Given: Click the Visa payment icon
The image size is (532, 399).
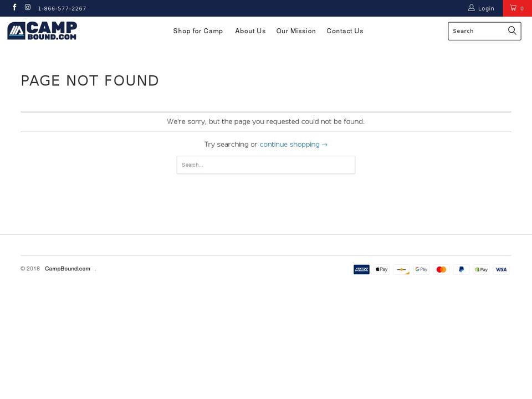Looking at the screenshot, I should (501, 269).
